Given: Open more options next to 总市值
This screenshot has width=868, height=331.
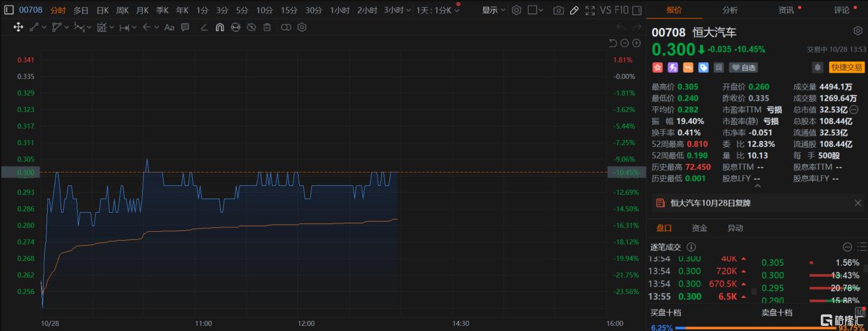Looking at the screenshot, I should 854,109.
